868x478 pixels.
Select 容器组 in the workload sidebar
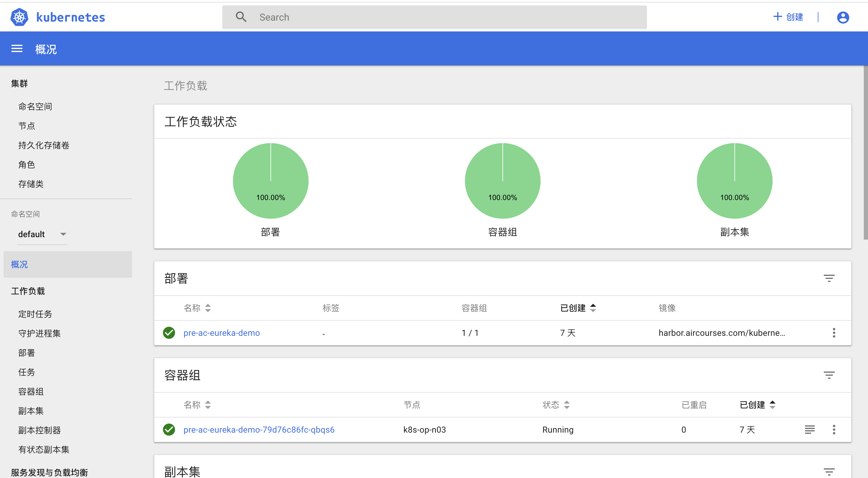coord(31,391)
